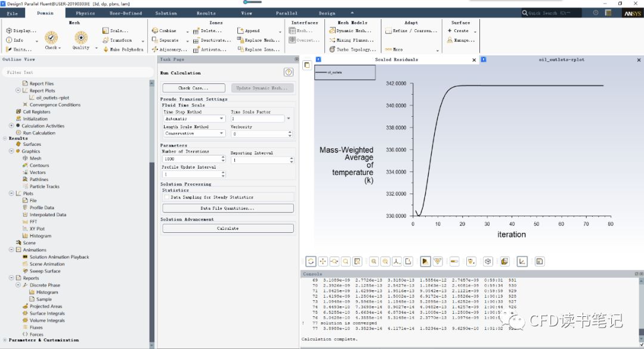Switch to the User-Defined ribbon tab
Image resolution: width=644 pixels, height=349 pixels.
126,13
